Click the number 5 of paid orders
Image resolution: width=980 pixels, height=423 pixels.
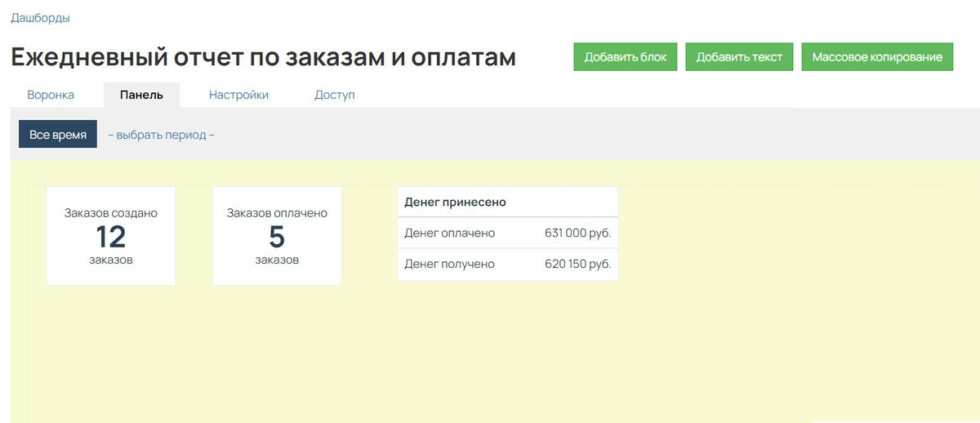pos(277,237)
